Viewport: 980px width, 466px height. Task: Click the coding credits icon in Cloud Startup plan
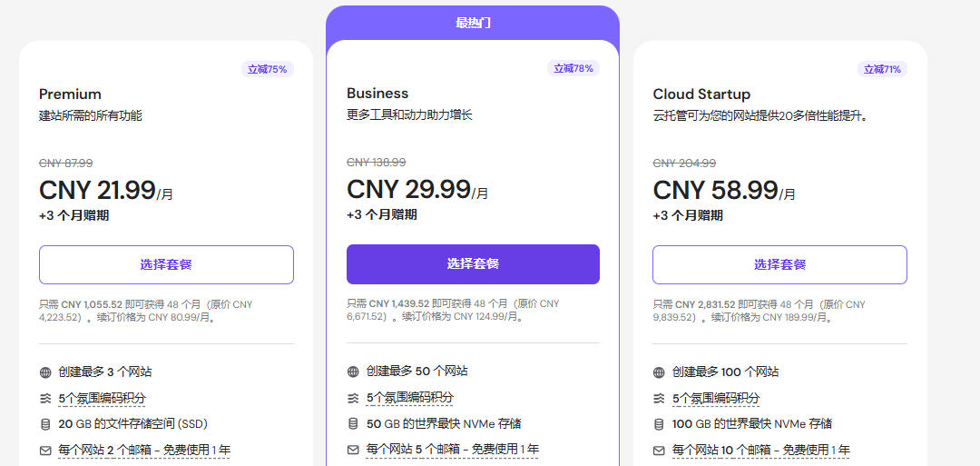pyautogui.click(x=659, y=399)
